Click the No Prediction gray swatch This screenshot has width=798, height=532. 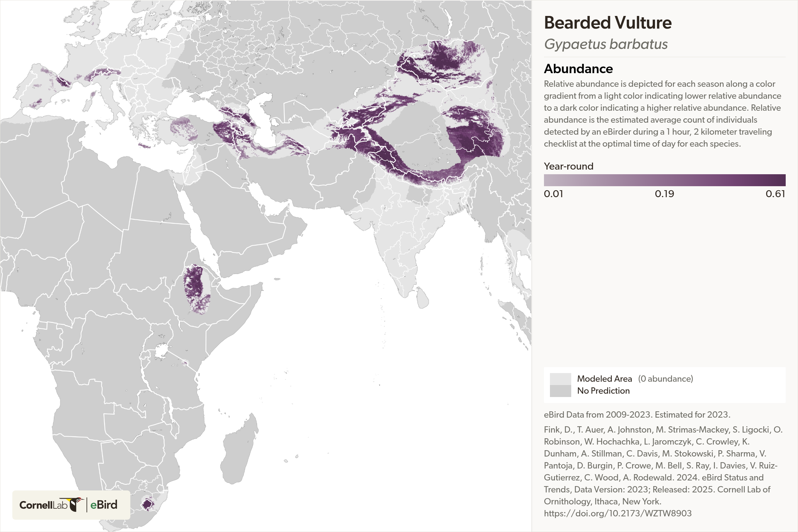pyautogui.click(x=560, y=391)
